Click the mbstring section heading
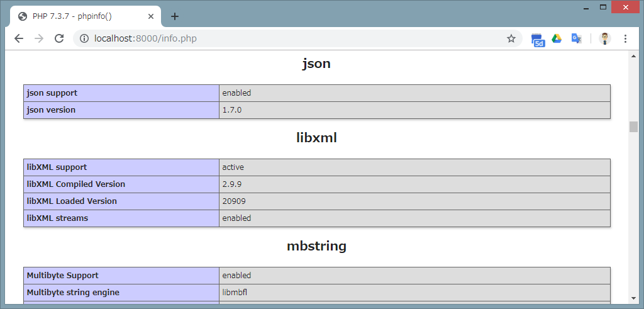 pos(316,246)
